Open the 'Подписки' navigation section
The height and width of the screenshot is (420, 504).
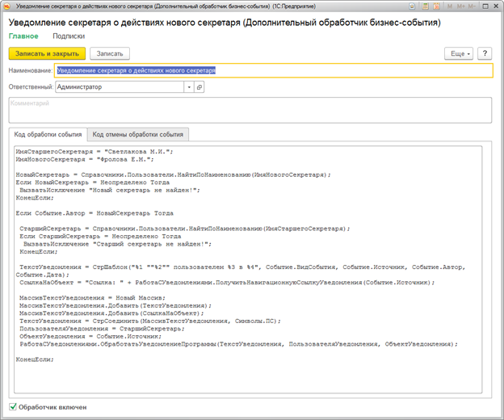[69, 36]
